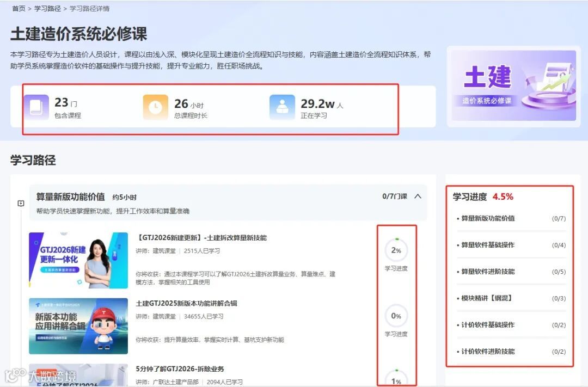Click the 4.5% learning progress value

[x=503, y=196]
